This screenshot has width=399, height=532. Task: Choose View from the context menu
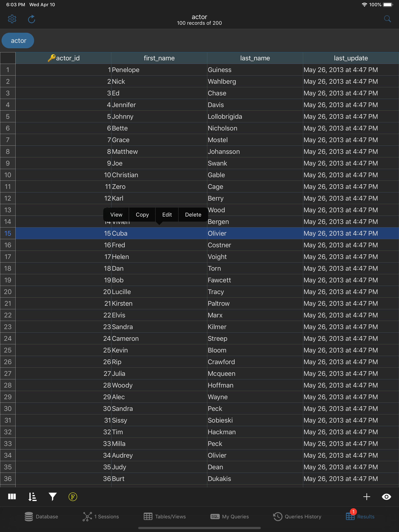116,215
